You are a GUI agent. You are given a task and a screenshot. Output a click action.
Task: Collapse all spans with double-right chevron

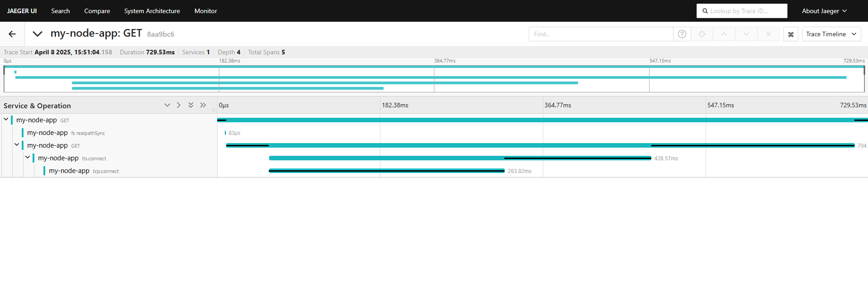203,105
